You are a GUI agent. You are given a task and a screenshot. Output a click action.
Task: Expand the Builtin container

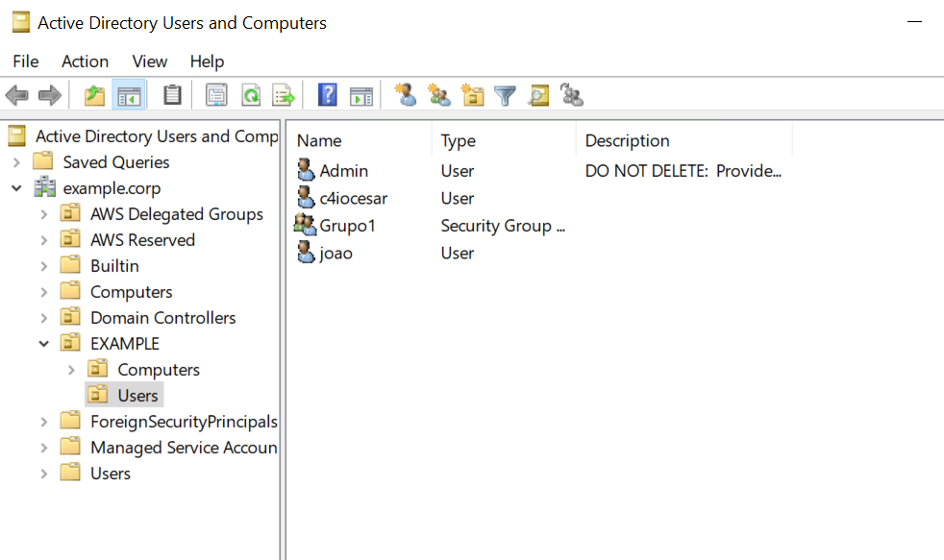(x=43, y=266)
